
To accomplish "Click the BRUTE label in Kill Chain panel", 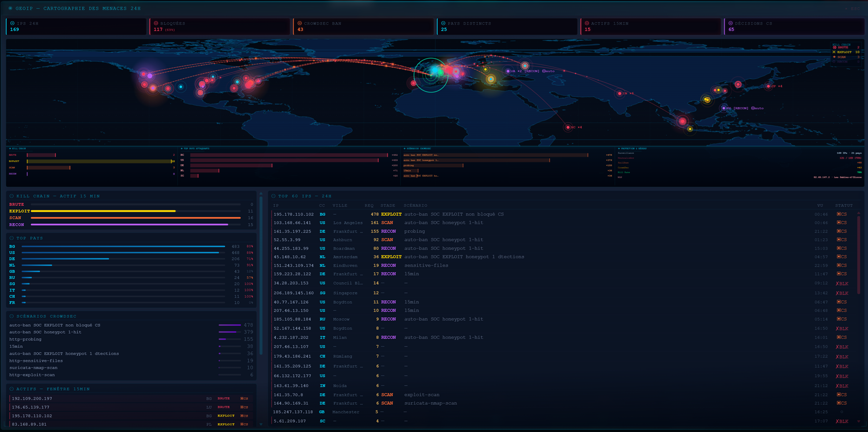I will point(16,204).
